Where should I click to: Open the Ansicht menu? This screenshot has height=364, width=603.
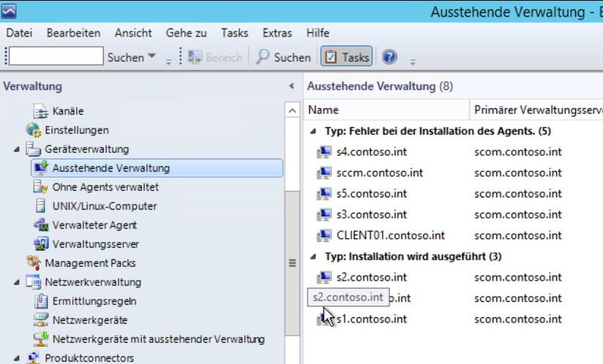tap(133, 33)
